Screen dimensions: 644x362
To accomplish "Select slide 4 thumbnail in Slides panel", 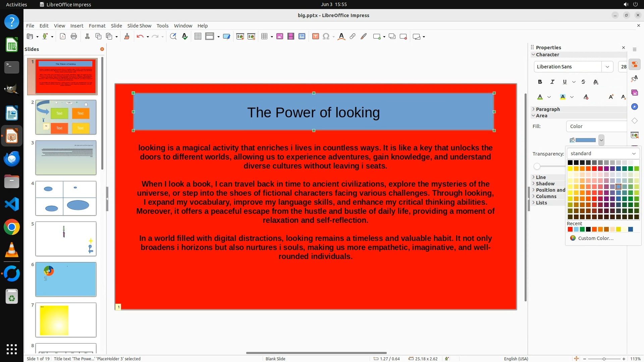I will [x=66, y=198].
